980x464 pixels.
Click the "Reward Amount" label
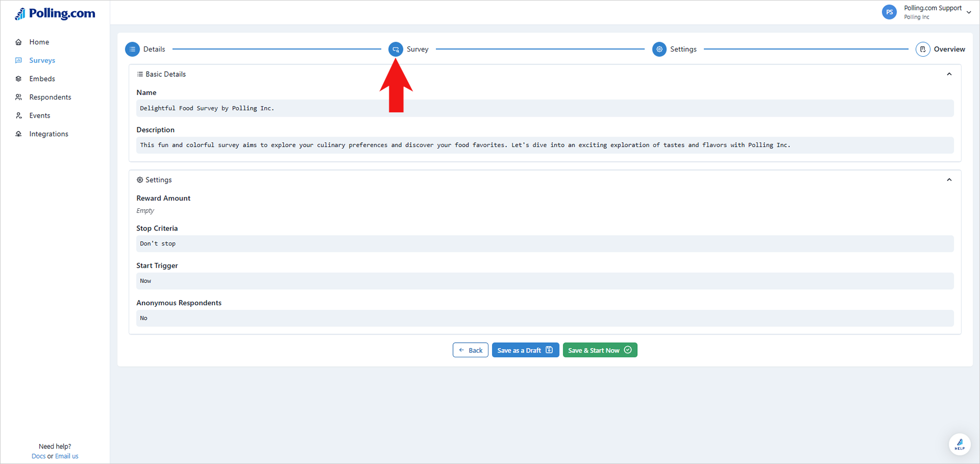163,198
